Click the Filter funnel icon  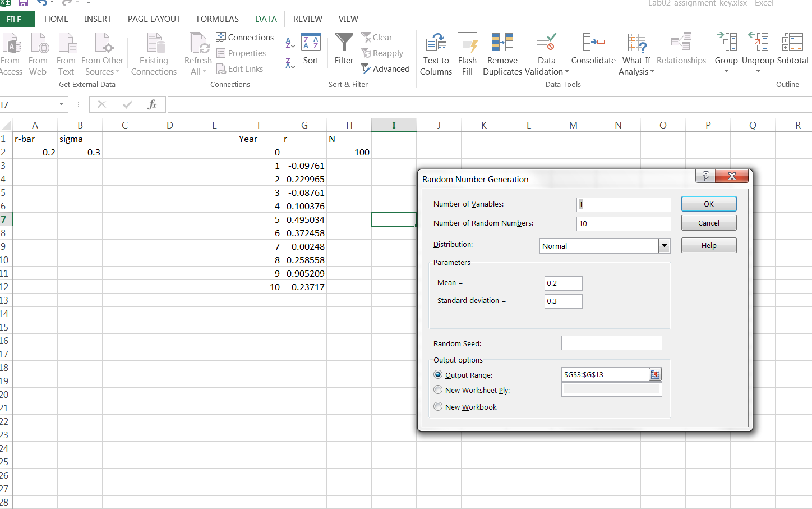[344, 43]
